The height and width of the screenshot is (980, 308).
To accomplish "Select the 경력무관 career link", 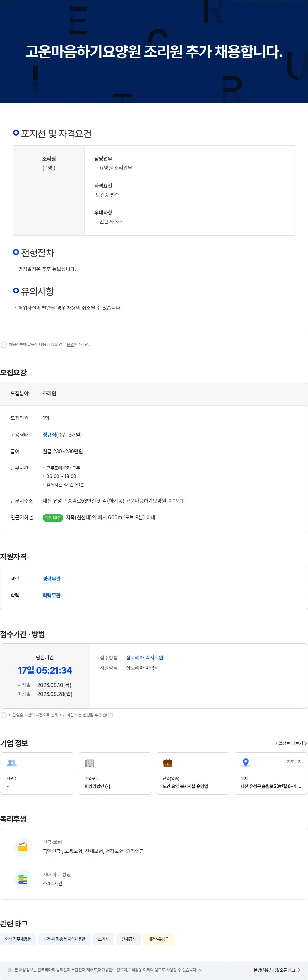I will pyautogui.click(x=51, y=578).
